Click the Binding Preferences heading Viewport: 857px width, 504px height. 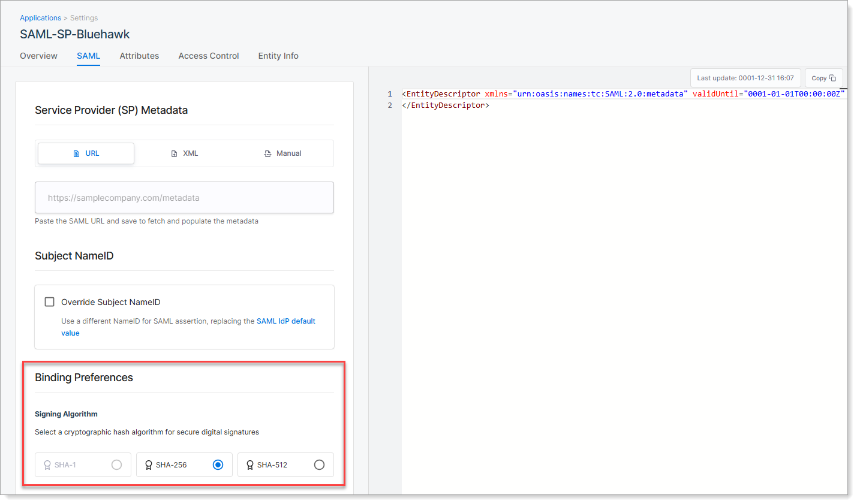pyautogui.click(x=84, y=378)
